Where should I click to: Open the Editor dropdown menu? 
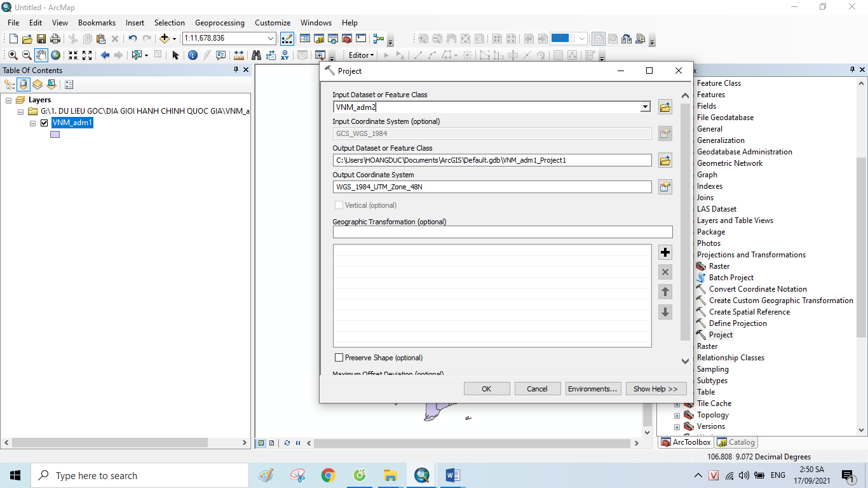click(362, 55)
